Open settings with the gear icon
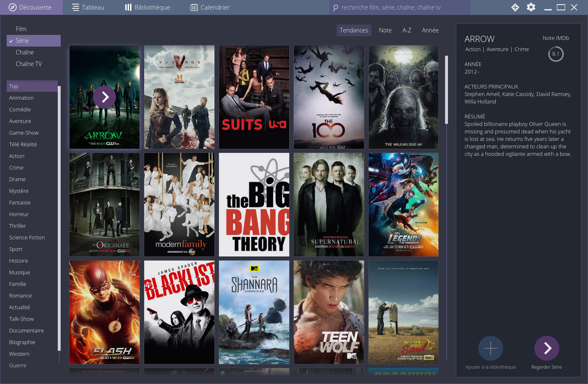 pyautogui.click(x=531, y=7)
